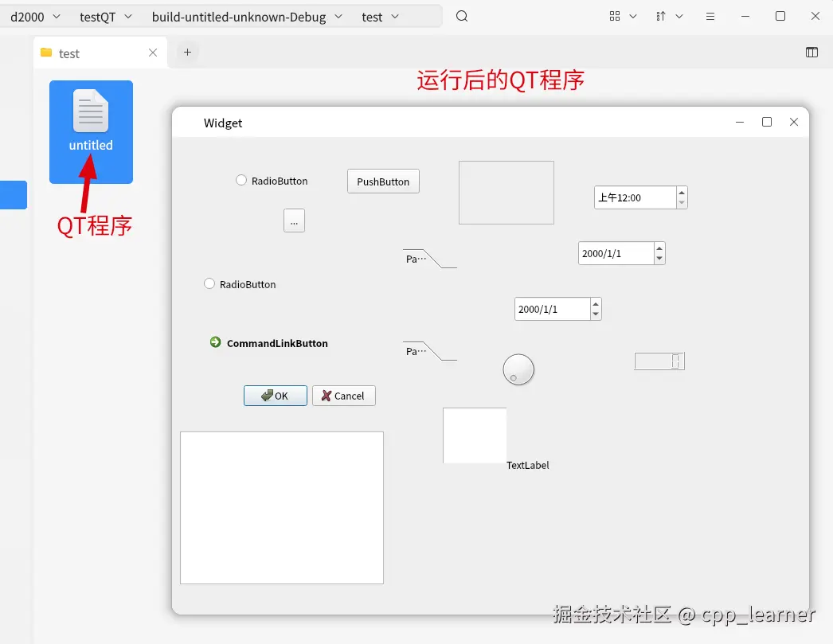Image resolution: width=833 pixels, height=644 pixels.
Task: Click the round dial knob control
Action: coord(518,369)
